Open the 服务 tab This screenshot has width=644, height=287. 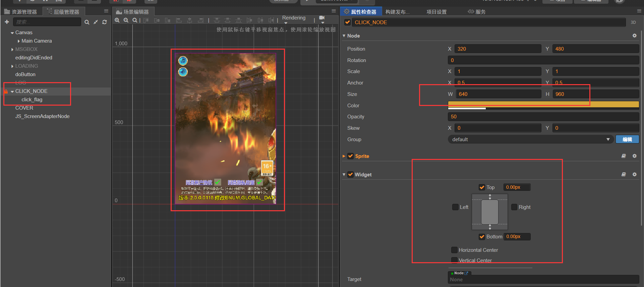pos(477,12)
